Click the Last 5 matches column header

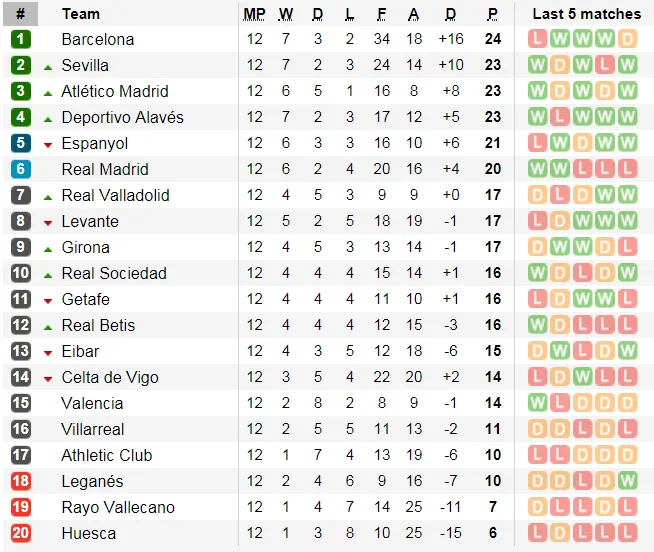pos(586,14)
